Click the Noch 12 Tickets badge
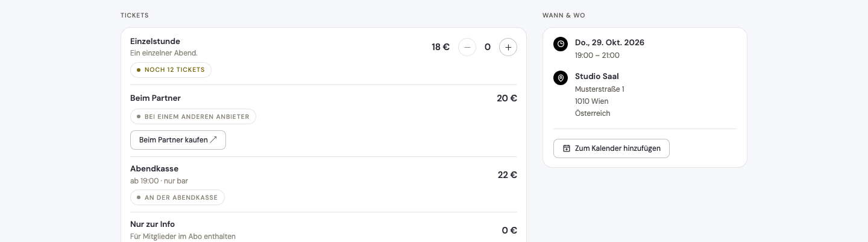Viewport: 868px width, 242px height. (x=171, y=70)
